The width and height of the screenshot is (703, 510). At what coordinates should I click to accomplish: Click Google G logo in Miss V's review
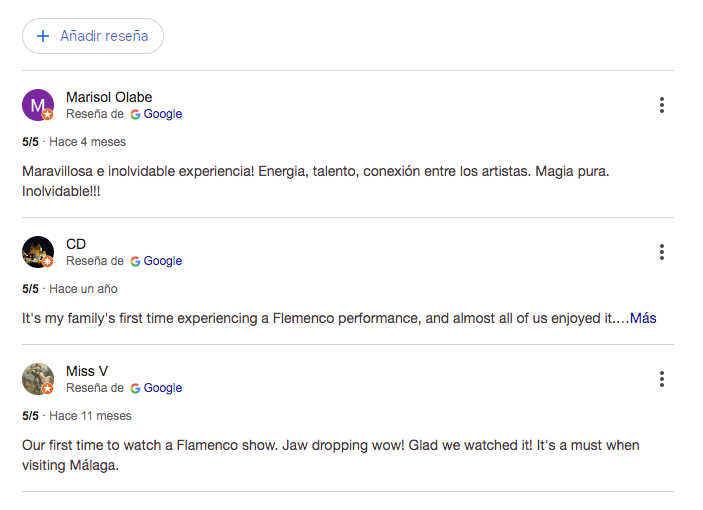[135, 389]
